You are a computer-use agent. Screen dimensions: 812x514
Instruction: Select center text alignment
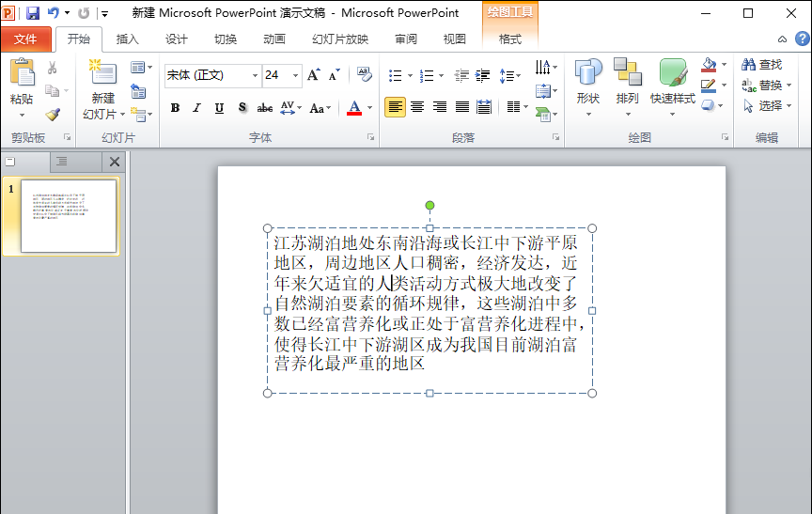coord(417,107)
